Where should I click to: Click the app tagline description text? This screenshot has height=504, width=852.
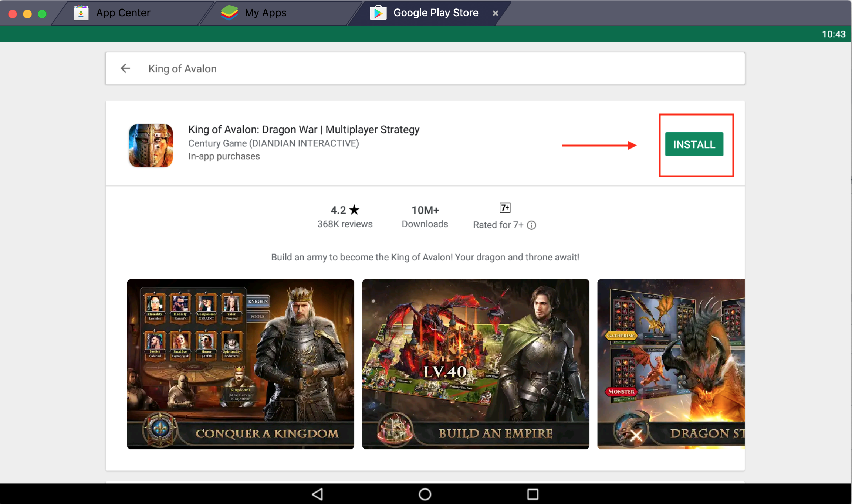coord(425,257)
